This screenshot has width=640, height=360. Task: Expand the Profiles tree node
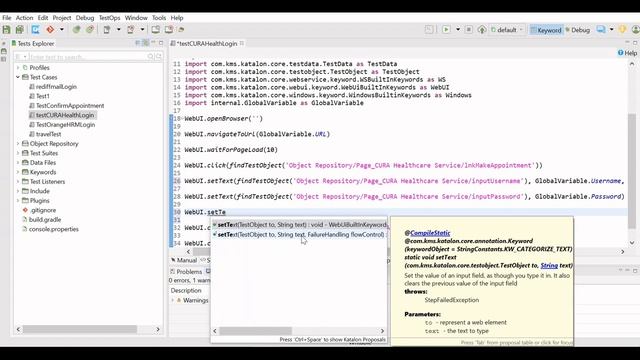click(18, 67)
